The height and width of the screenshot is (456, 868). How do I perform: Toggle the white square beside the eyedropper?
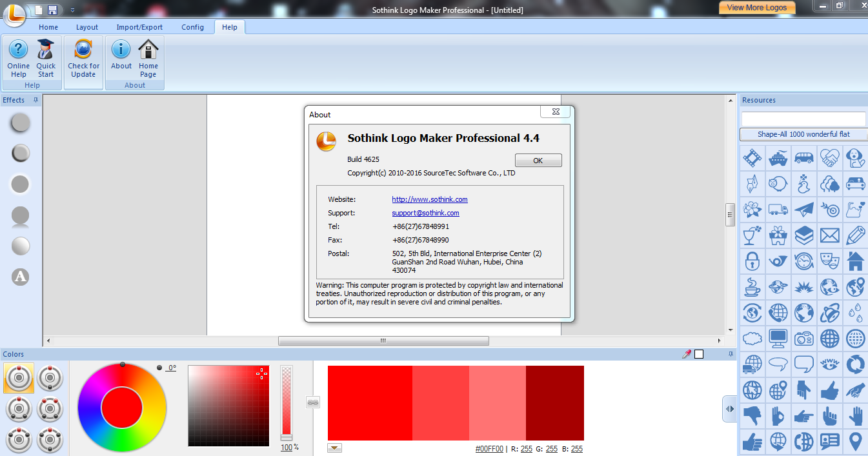[699, 353]
